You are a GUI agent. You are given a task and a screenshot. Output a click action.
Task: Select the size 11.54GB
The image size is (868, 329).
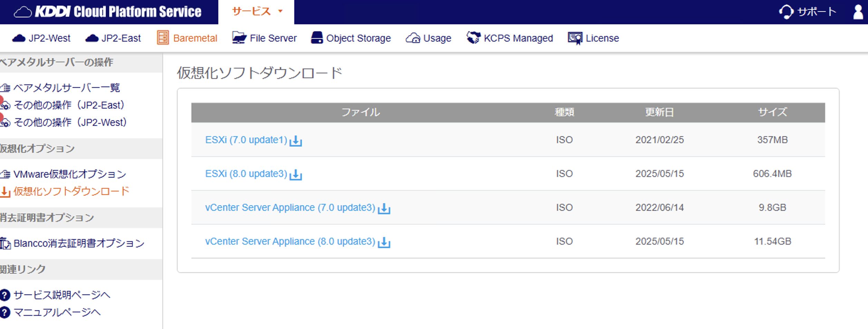click(772, 241)
